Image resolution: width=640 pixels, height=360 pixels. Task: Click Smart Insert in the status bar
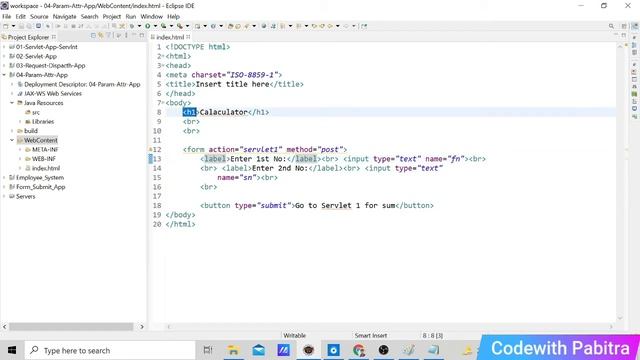pyautogui.click(x=371, y=336)
